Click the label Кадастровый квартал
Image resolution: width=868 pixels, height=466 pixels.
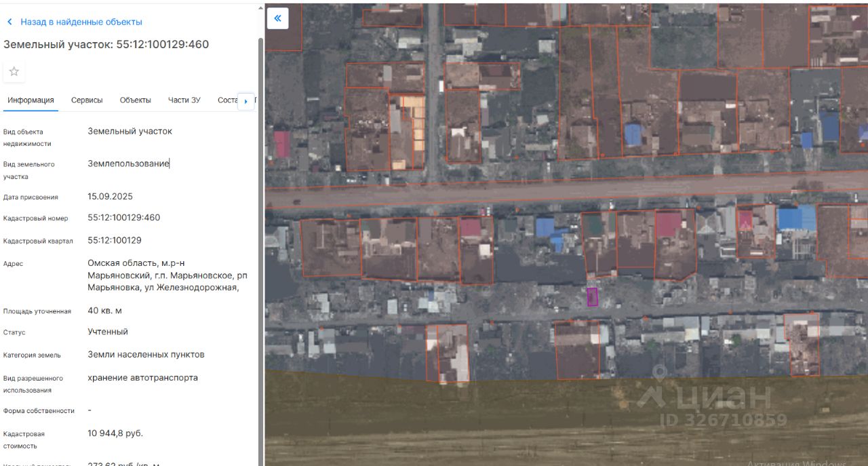pyautogui.click(x=38, y=241)
